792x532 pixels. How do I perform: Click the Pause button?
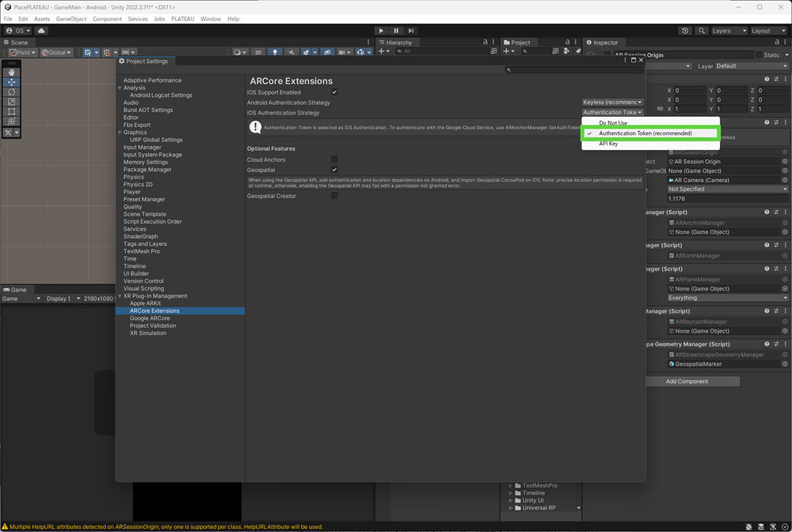click(396, 30)
